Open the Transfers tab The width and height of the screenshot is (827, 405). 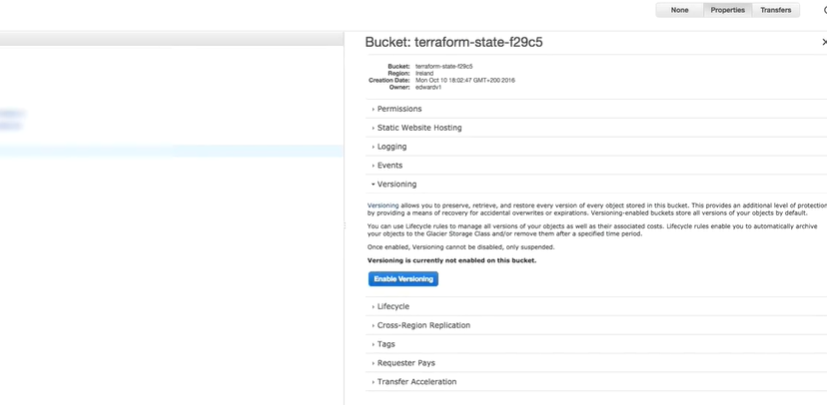(775, 10)
